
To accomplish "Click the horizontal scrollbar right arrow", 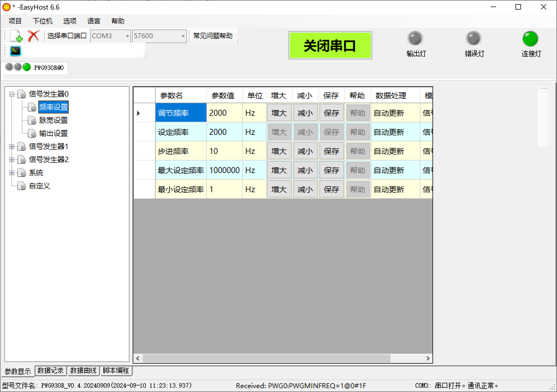I will pyautogui.click(x=428, y=358).
